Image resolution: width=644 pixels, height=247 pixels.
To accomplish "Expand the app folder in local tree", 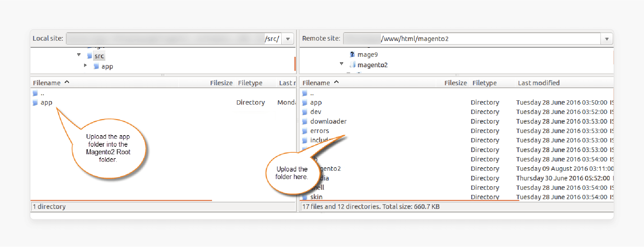I will (85, 65).
